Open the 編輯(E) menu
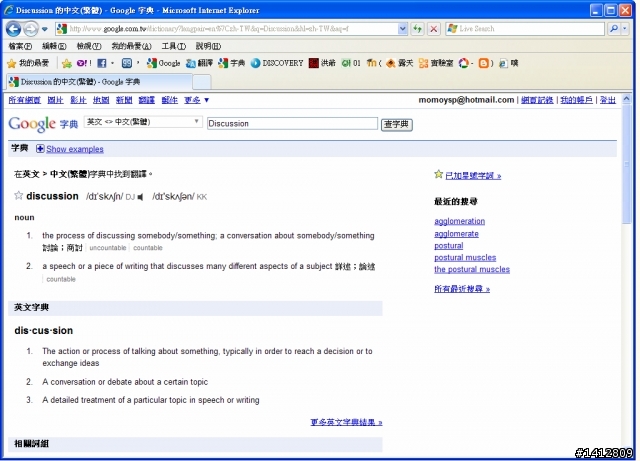Image resolution: width=640 pixels, height=461 pixels. [54, 46]
